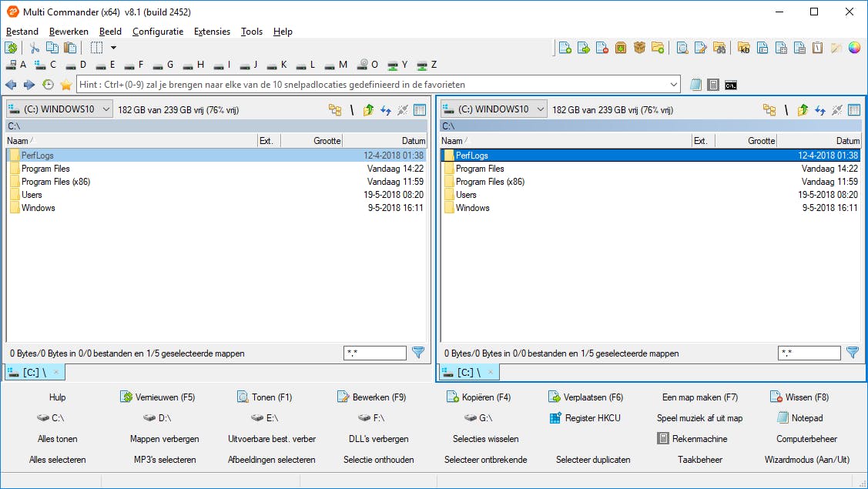This screenshot has width=868, height=489.
Task: Open the calculator icon beside the command line
Action: [x=713, y=85]
